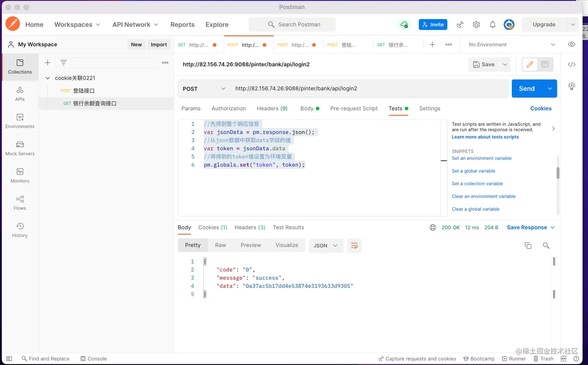Screen dimensions: 588x365
Task: Open the Save Response dropdown
Action: 531,228
